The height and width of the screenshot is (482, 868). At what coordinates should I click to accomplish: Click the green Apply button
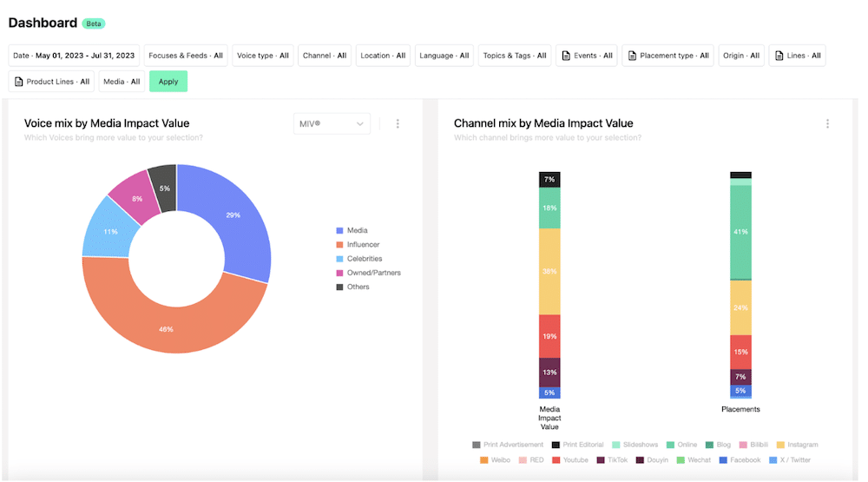click(x=168, y=82)
